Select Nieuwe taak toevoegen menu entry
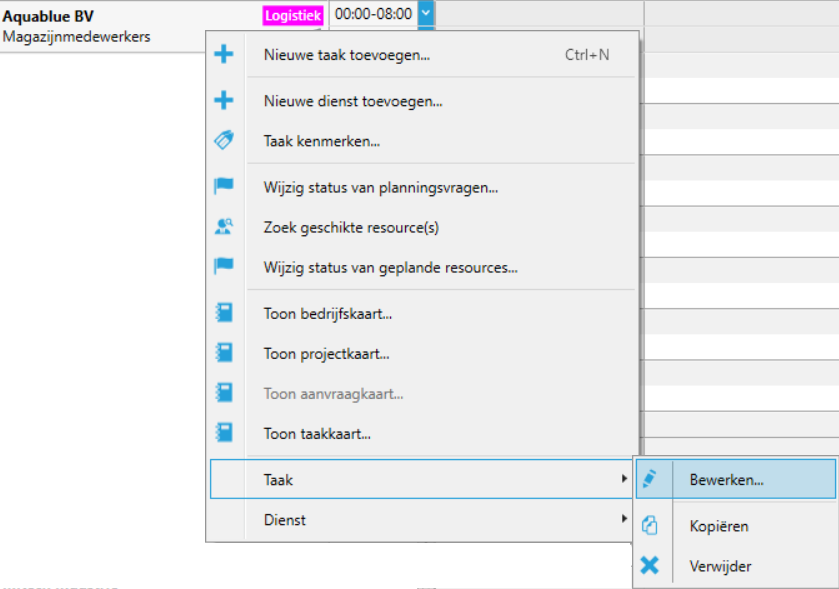839x589 pixels. (x=347, y=55)
